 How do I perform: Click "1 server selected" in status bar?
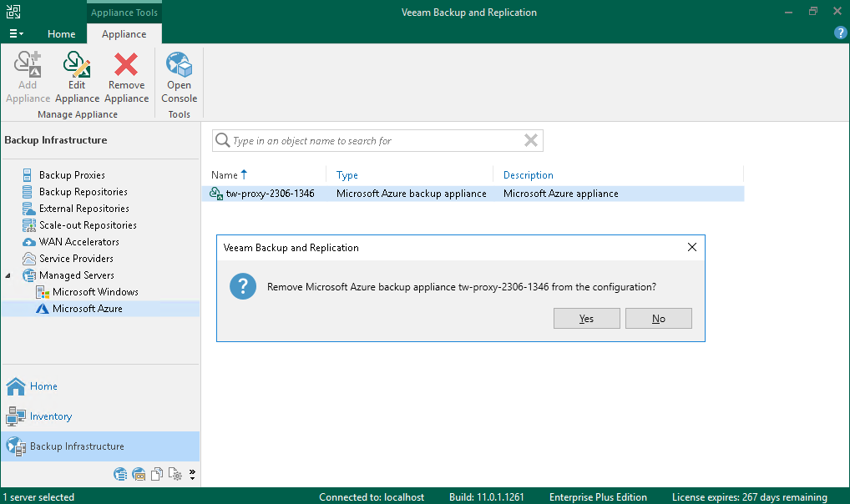click(38, 497)
